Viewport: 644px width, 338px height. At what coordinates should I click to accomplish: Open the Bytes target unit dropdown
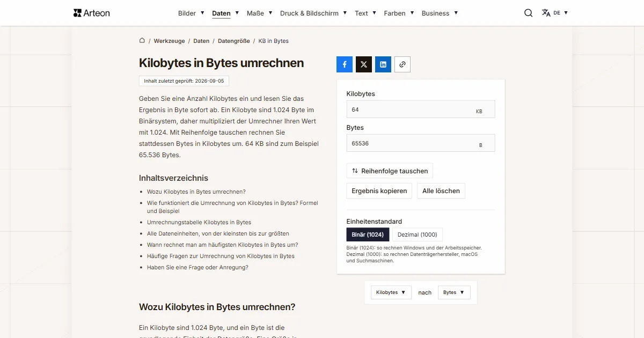coord(454,292)
